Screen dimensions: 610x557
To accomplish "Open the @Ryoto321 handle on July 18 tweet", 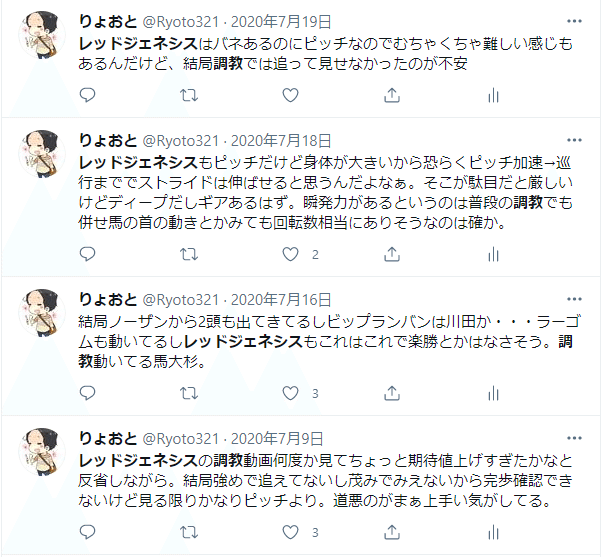I will pos(181,141).
